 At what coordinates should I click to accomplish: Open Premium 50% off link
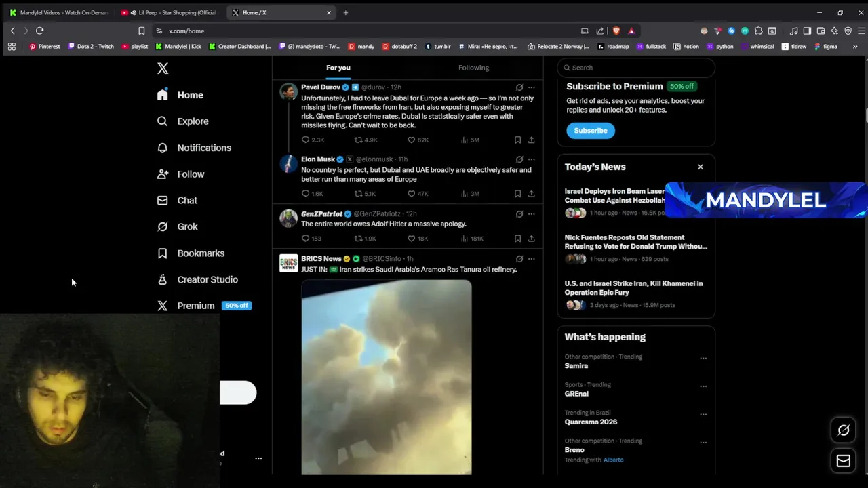pyautogui.click(x=204, y=306)
